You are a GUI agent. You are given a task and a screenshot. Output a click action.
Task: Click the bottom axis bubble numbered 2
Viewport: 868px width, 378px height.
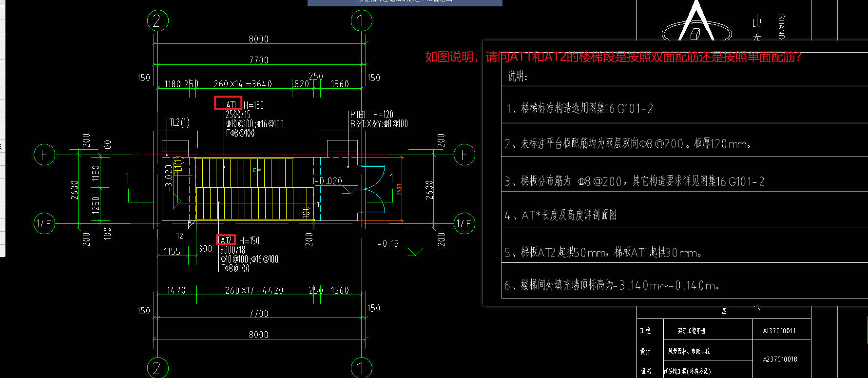(x=157, y=368)
